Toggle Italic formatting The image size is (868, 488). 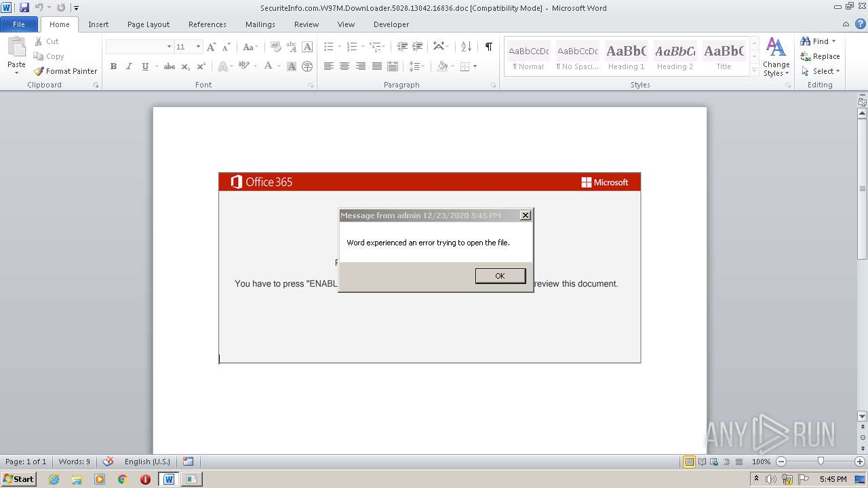[129, 66]
